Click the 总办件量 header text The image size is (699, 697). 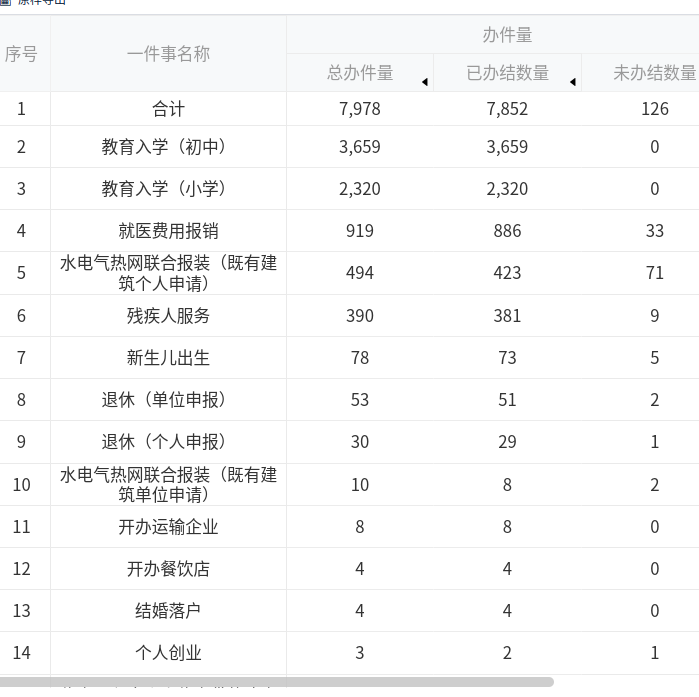tap(360, 73)
